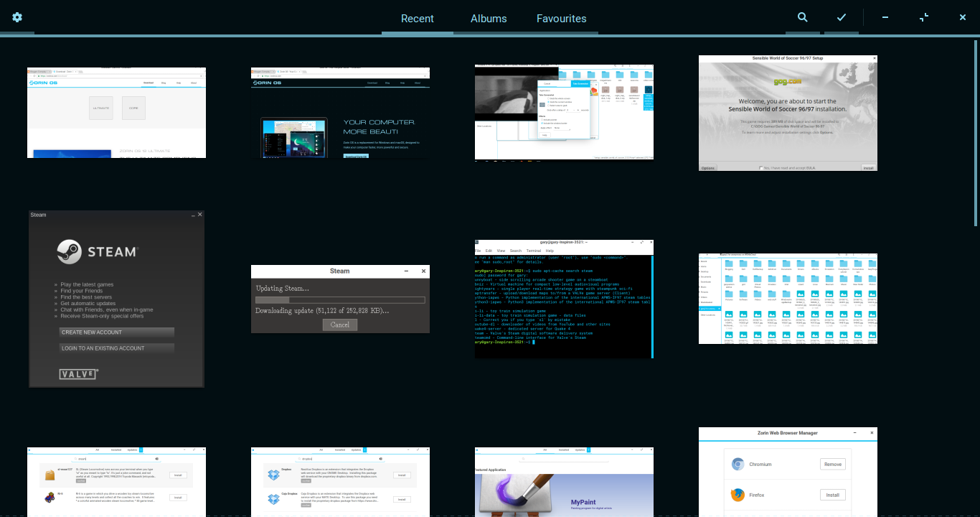Screen dimensions: 980x517
Task: Open the terminal apt-cache search thumbnail
Action: 564,299
